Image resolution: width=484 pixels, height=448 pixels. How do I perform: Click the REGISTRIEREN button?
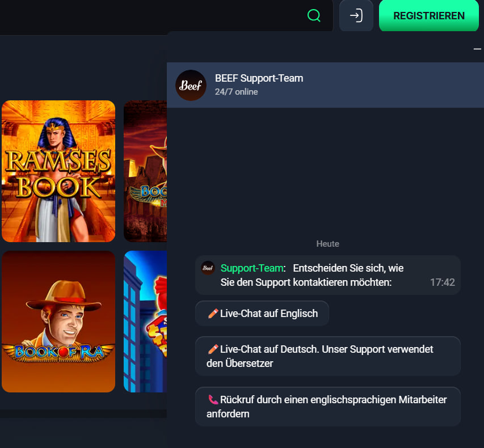(428, 15)
